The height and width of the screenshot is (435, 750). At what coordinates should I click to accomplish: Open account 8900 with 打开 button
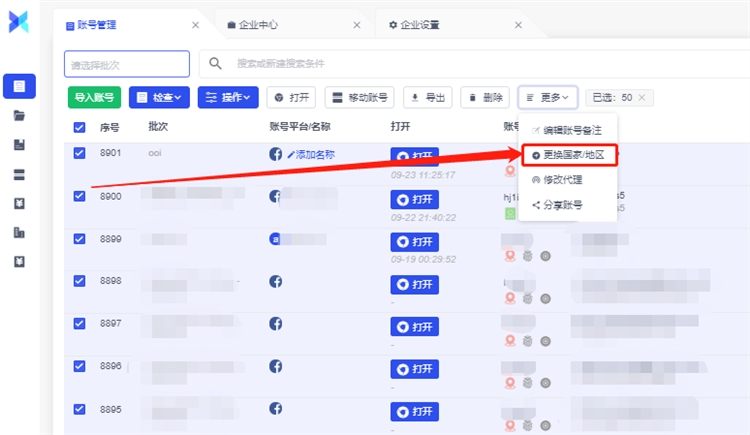tap(415, 200)
